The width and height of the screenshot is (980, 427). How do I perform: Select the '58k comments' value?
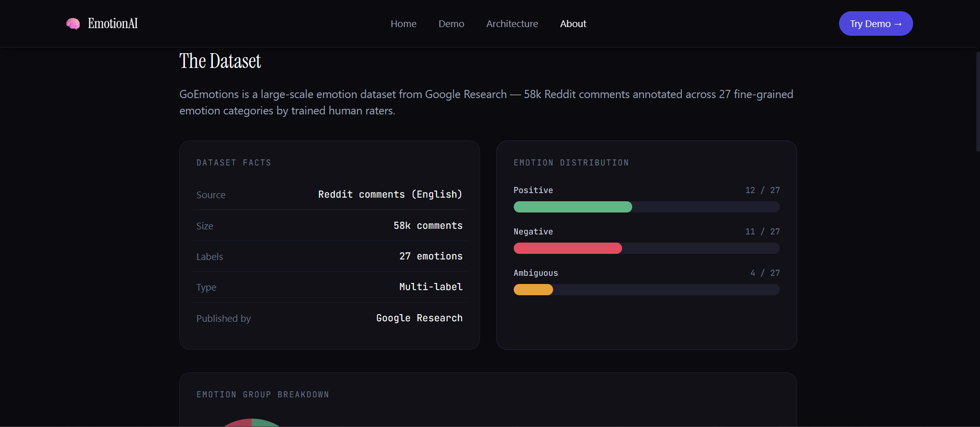tap(428, 226)
